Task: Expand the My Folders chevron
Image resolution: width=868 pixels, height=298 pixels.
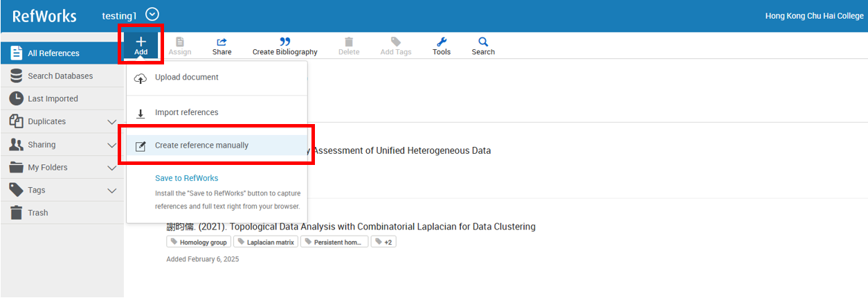Action: (x=112, y=168)
